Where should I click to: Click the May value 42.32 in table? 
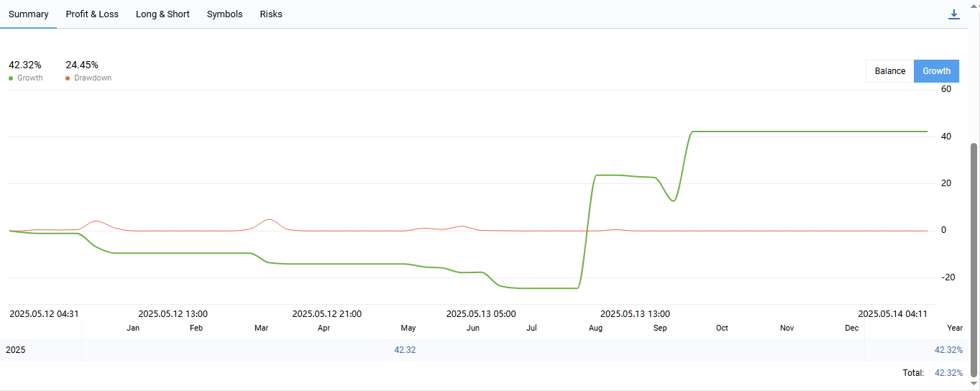coord(405,350)
